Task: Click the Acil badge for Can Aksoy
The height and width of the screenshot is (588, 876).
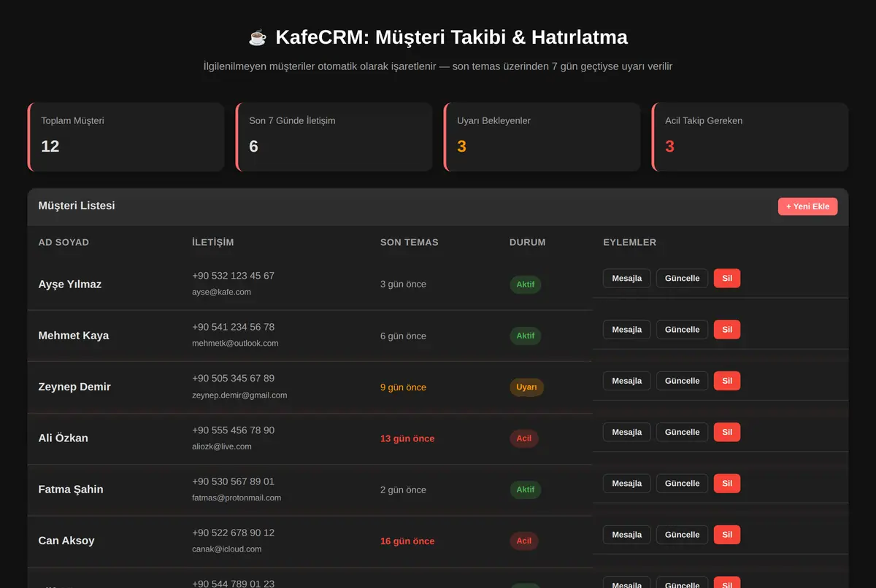Action: click(524, 541)
